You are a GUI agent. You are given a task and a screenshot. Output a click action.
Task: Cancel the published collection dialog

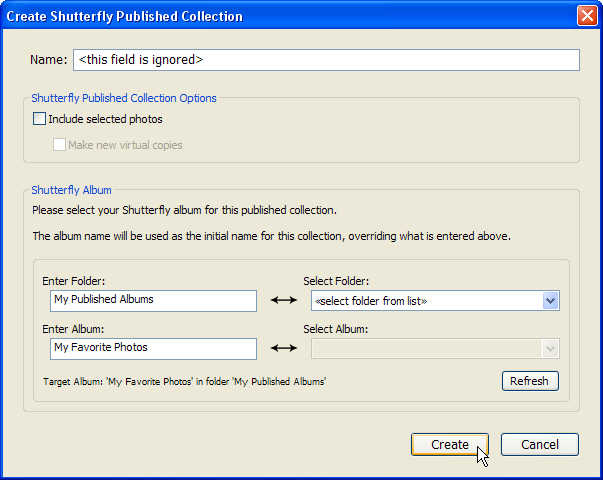coord(540,444)
